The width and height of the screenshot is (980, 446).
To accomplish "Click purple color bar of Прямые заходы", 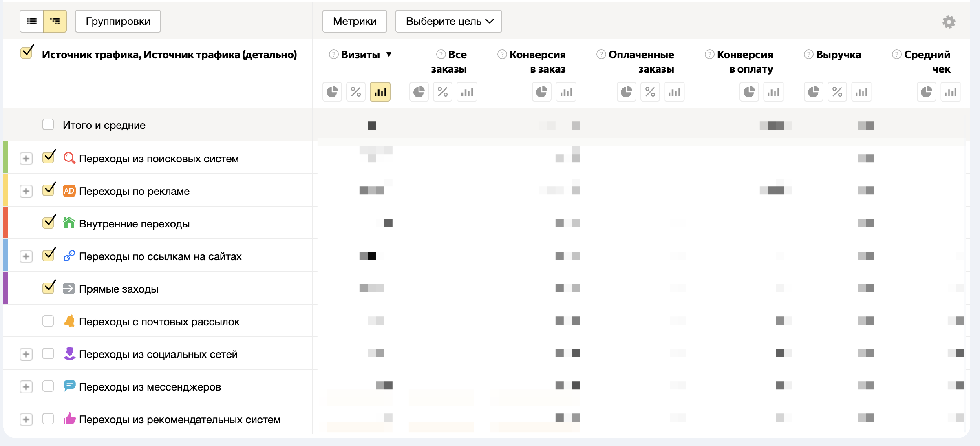I will [6, 288].
